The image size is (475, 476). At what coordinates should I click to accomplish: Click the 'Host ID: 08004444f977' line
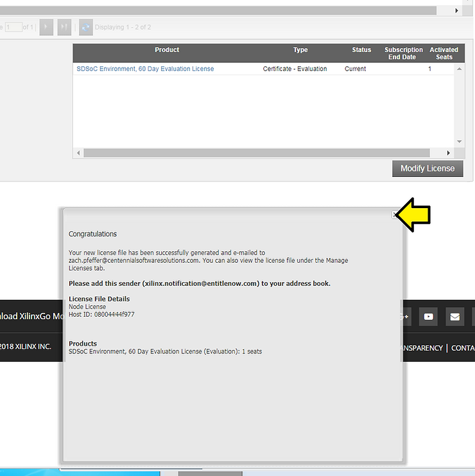pyautogui.click(x=101, y=315)
